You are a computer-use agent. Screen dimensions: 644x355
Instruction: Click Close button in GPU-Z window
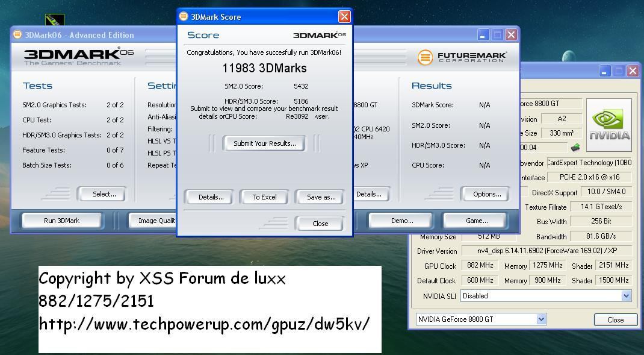[x=616, y=319]
